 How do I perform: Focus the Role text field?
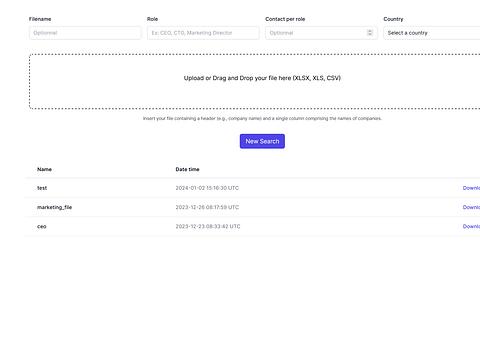(x=203, y=33)
